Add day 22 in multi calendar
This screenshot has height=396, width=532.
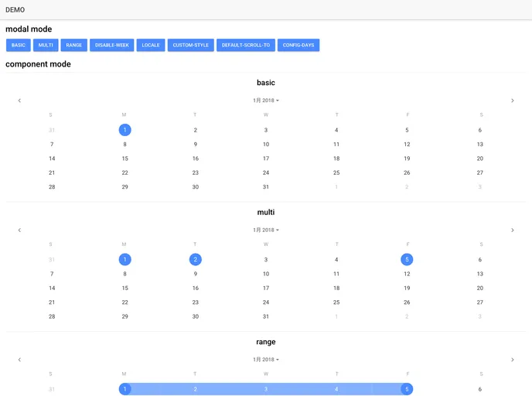point(124,302)
